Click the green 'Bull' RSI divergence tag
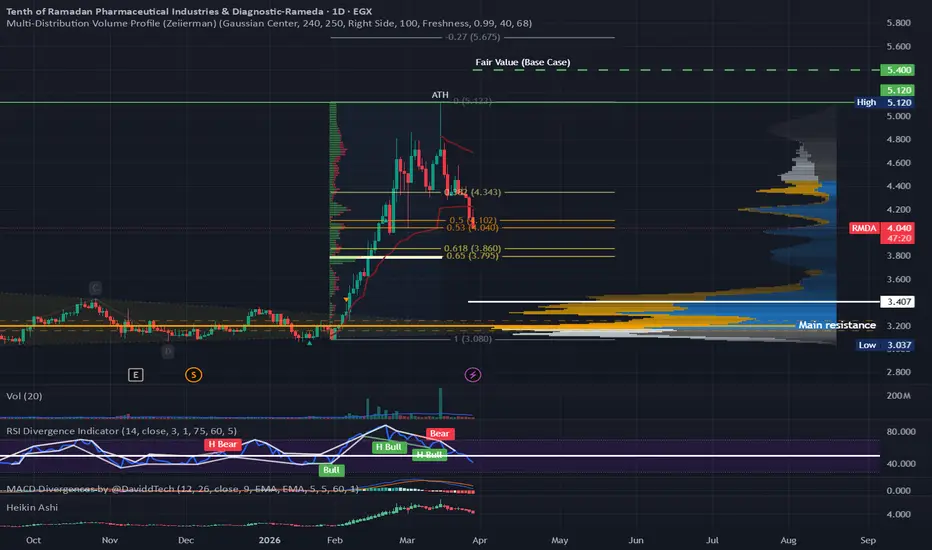Screen dimensions: 932x550 (x=331, y=470)
